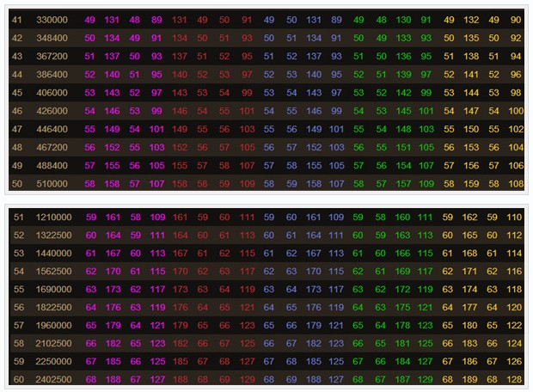Select the 510000 cell
The width and height of the screenshot is (533, 392).
tap(52, 184)
